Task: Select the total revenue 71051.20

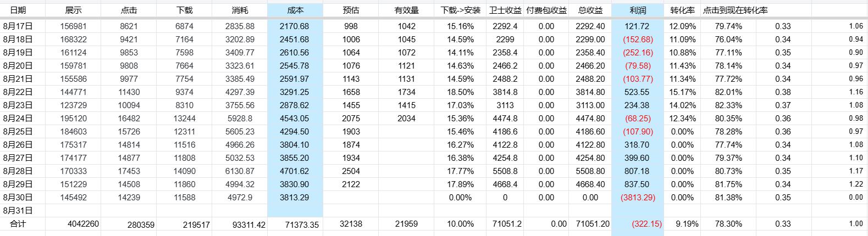Action: [593, 223]
